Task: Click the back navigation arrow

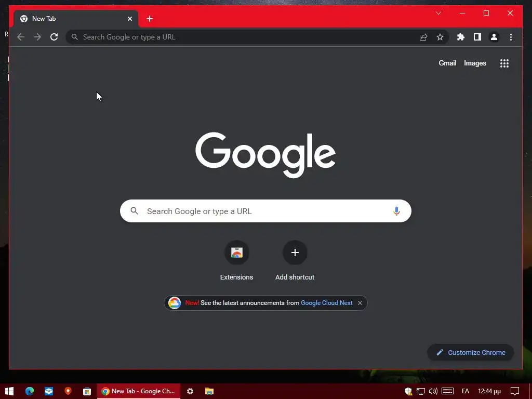Action: (x=21, y=37)
